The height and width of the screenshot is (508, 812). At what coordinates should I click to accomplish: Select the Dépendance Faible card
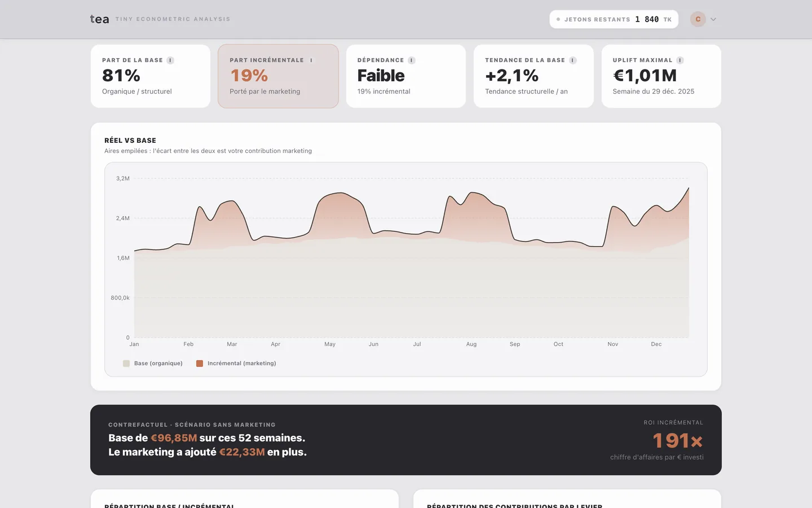click(x=406, y=76)
